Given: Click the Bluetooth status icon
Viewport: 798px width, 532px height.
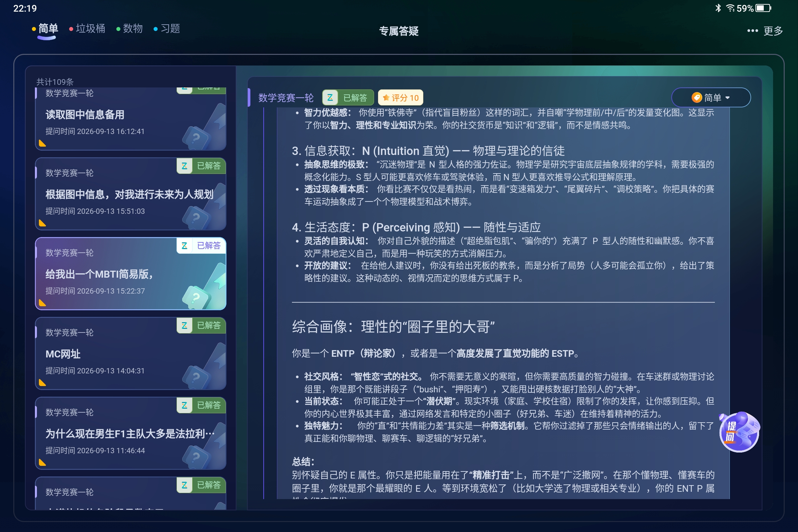Looking at the screenshot, I should [718, 8].
